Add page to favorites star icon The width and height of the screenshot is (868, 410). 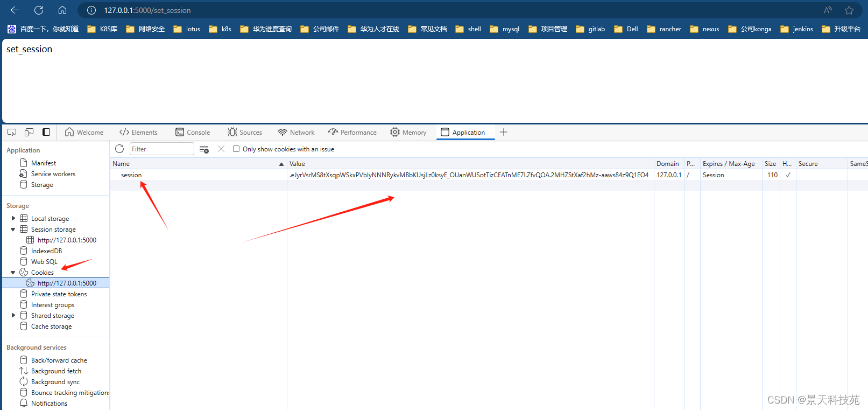click(x=849, y=10)
